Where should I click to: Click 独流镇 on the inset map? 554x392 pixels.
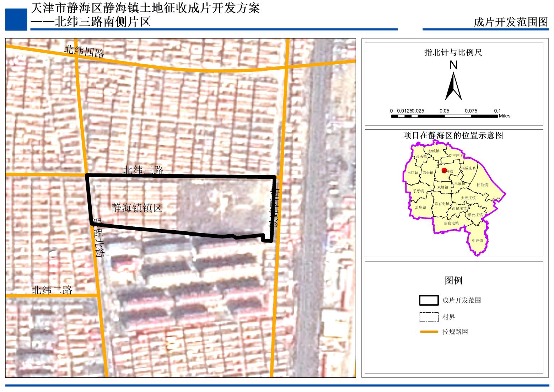pyautogui.click(x=434, y=151)
